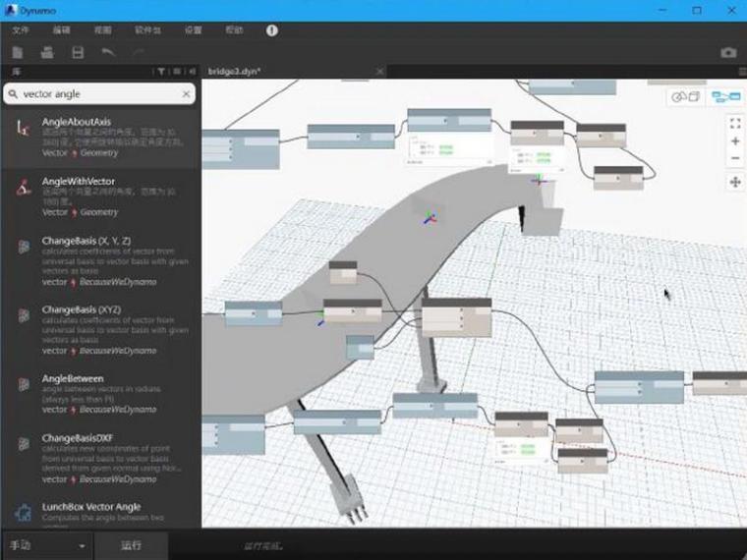This screenshot has height=560, width=747.
Task: Open the run mode 手动 dropdown
Action: 47,545
